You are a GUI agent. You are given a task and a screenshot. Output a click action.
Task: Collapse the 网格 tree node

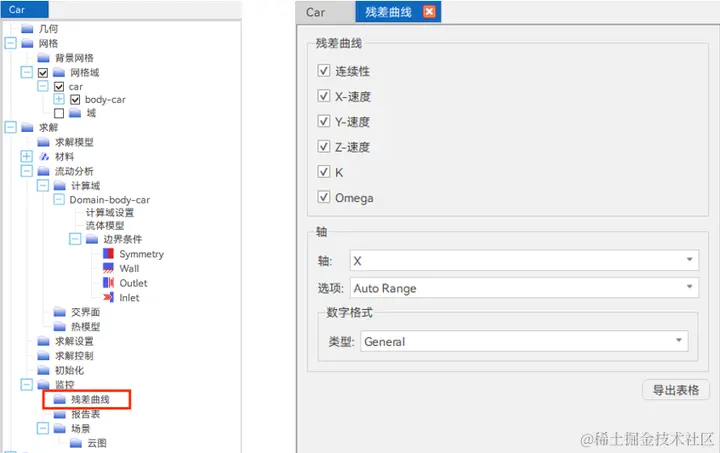coord(11,43)
